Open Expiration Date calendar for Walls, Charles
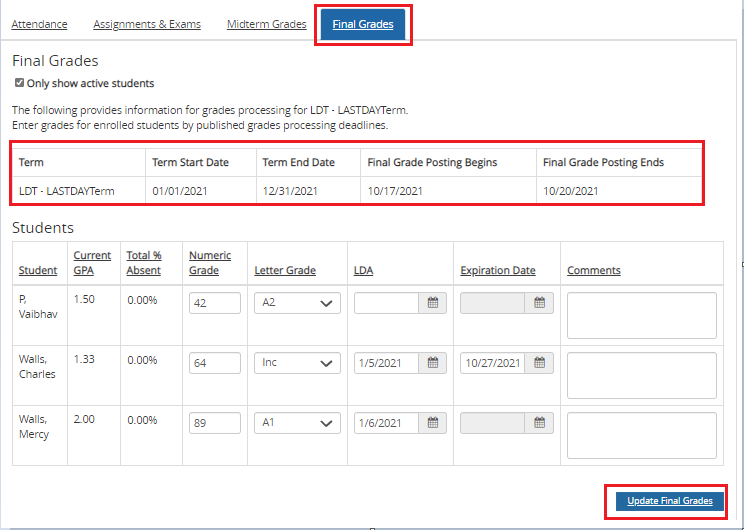The image size is (744, 530). (x=539, y=363)
